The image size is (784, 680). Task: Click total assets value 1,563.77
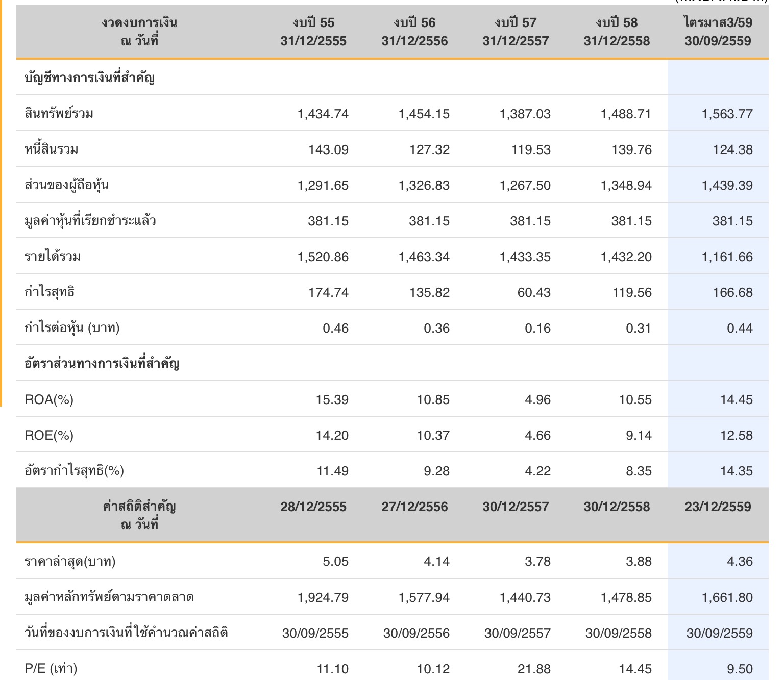pos(727,114)
